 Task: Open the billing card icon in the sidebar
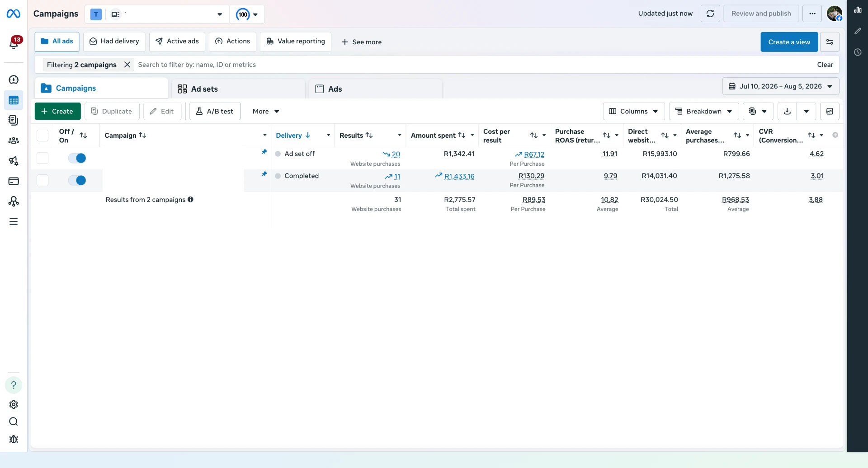point(14,181)
